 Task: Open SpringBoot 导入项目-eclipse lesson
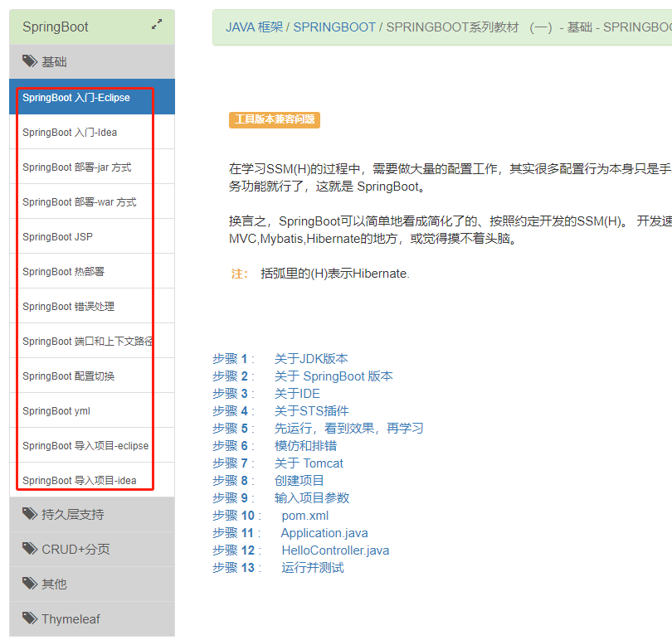pos(92,445)
